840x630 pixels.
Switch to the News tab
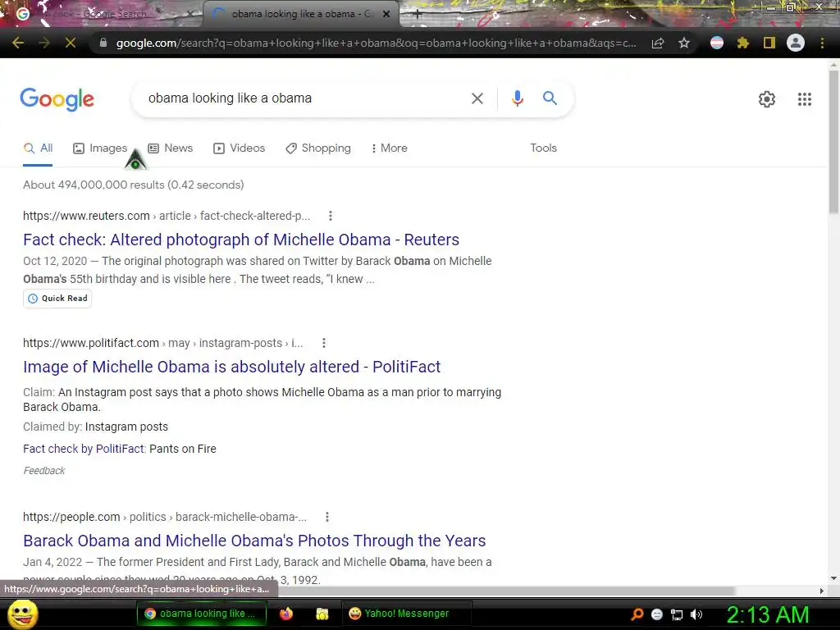171,148
